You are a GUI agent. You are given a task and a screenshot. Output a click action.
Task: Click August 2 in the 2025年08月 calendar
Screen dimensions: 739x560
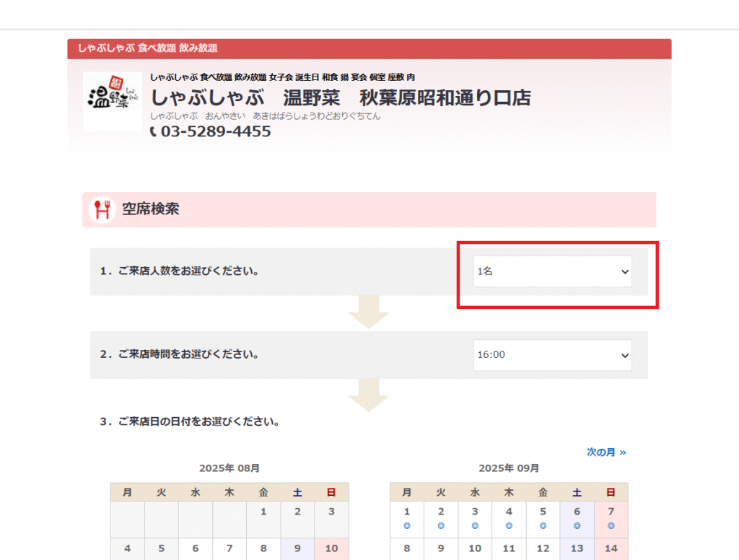point(297,519)
